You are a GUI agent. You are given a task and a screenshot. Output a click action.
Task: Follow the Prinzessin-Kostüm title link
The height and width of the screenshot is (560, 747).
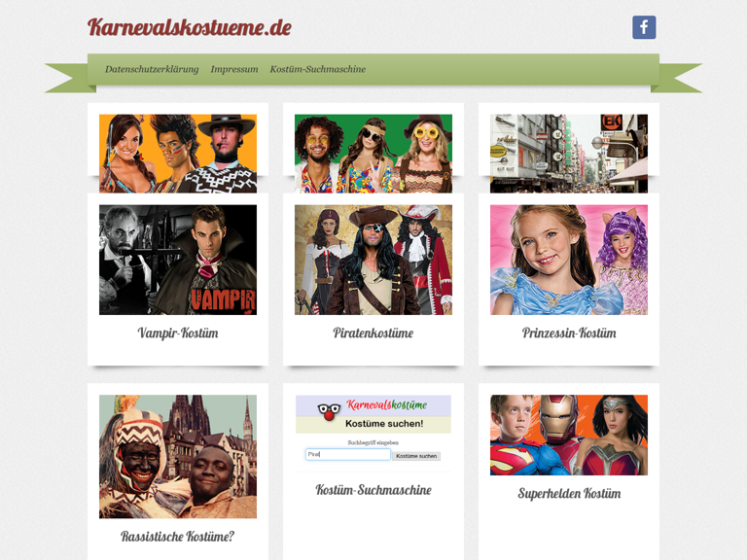[569, 332]
